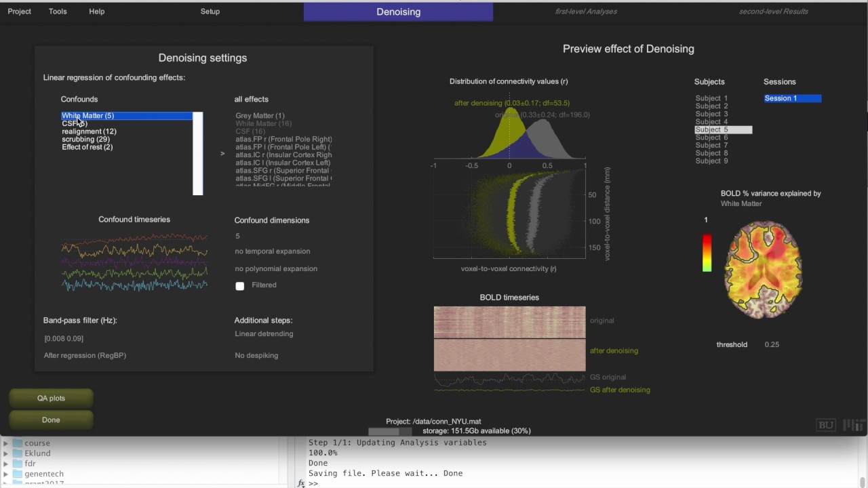The height and width of the screenshot is (488, 868).
Task: Click the MIT logo icon
Action: [x=853, y=426]
